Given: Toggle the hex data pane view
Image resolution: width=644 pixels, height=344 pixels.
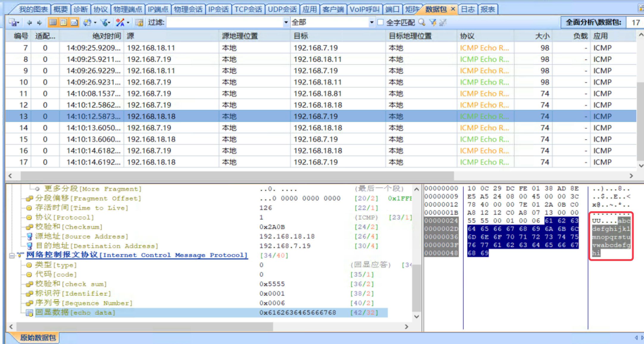Looking at the screenshot, I should [74, 23].
